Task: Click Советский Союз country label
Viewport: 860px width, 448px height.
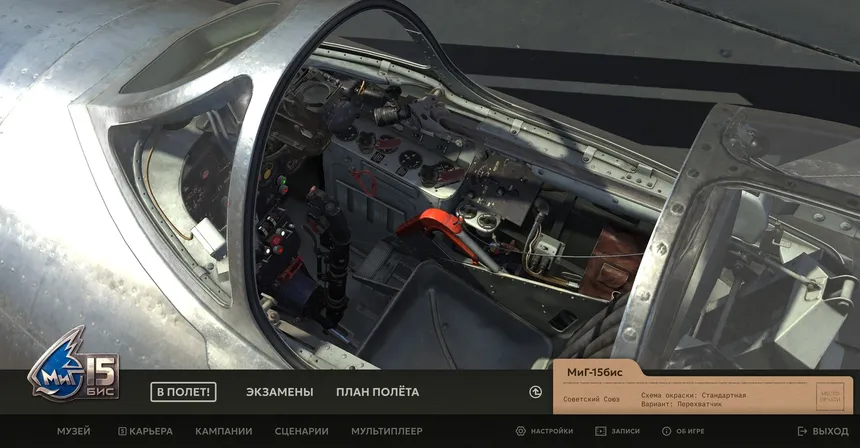Action: (591, 399)
